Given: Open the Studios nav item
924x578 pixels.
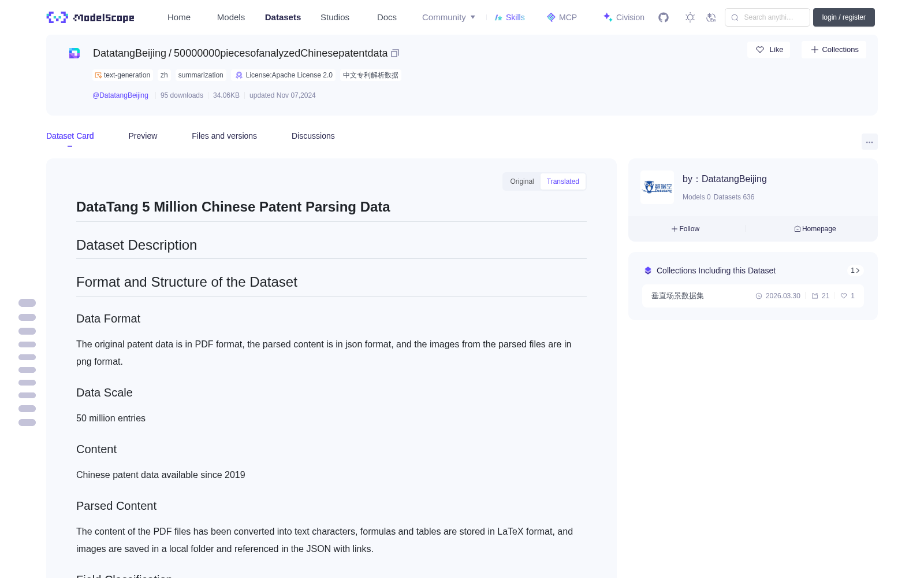Looking at the screenshot, I should click(335, 17).
